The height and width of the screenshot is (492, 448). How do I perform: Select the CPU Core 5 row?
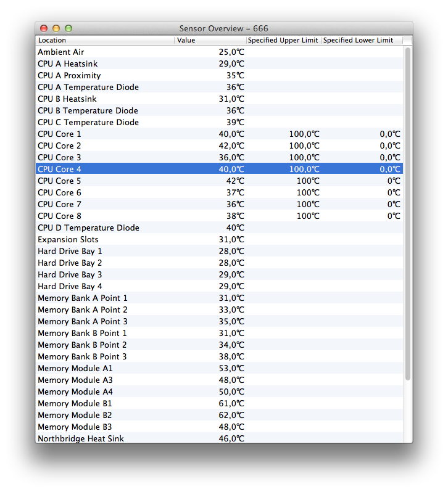pos(219,181)
